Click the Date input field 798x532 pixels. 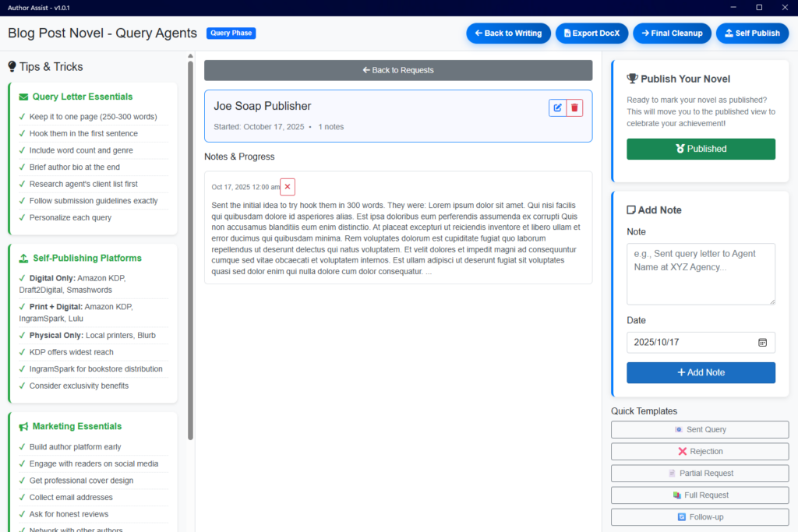690,342
